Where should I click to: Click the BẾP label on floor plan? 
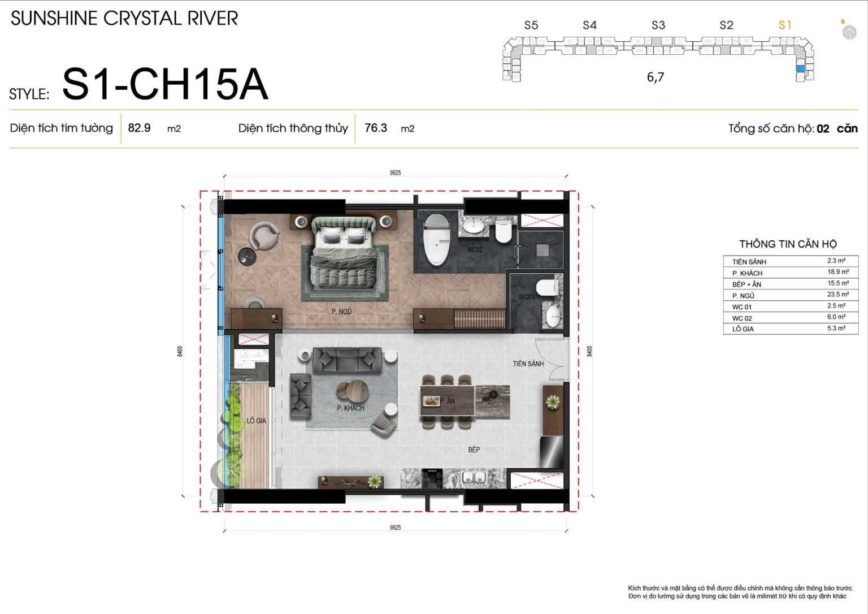point(474,449)
